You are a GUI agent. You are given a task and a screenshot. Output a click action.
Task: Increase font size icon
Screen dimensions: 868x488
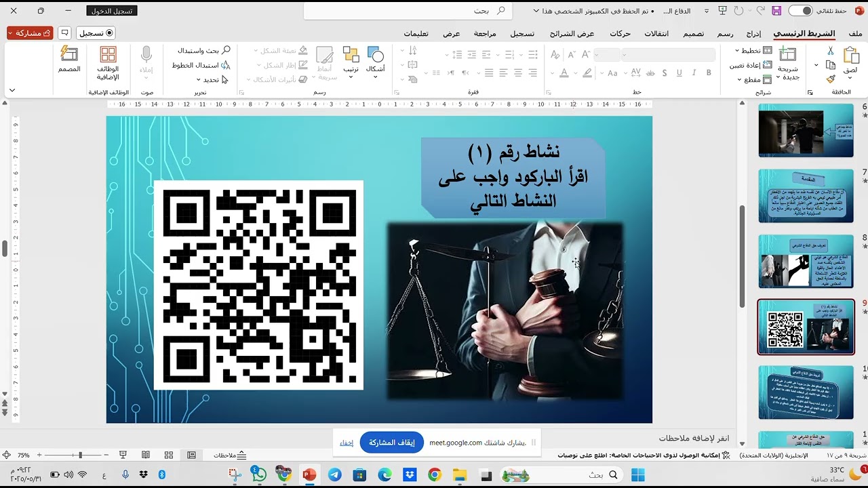[585, 55]
